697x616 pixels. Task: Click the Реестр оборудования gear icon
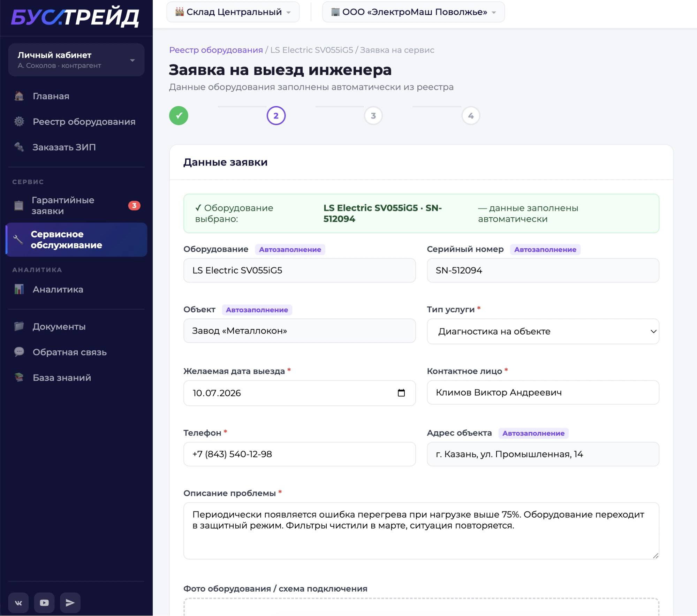[19, 122]
